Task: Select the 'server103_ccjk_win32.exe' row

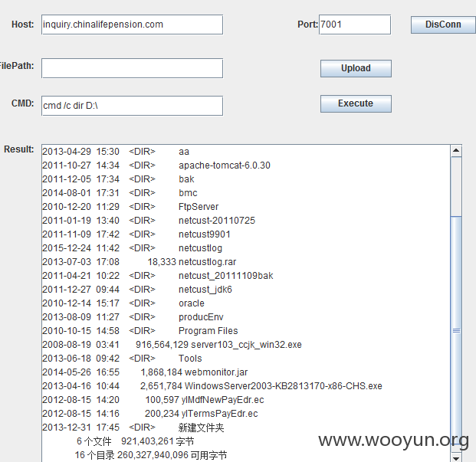Action: (x=172, y=345)
